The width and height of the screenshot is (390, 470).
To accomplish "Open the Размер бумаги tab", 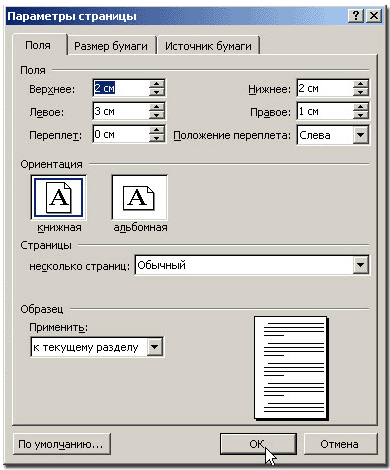I will click(111, 46).
